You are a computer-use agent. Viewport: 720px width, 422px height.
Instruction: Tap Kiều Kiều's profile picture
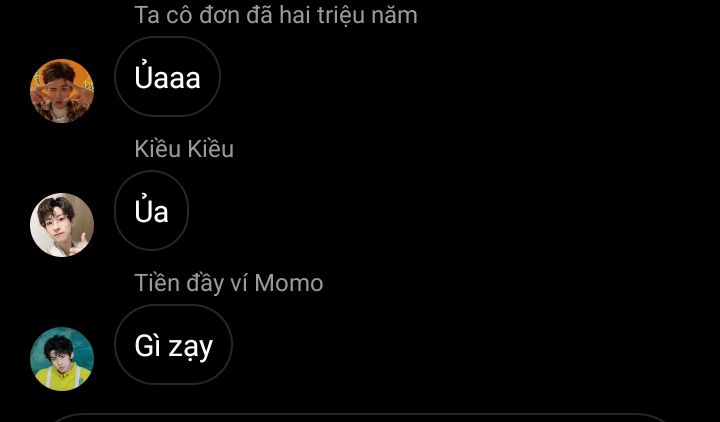pos(62,225)
